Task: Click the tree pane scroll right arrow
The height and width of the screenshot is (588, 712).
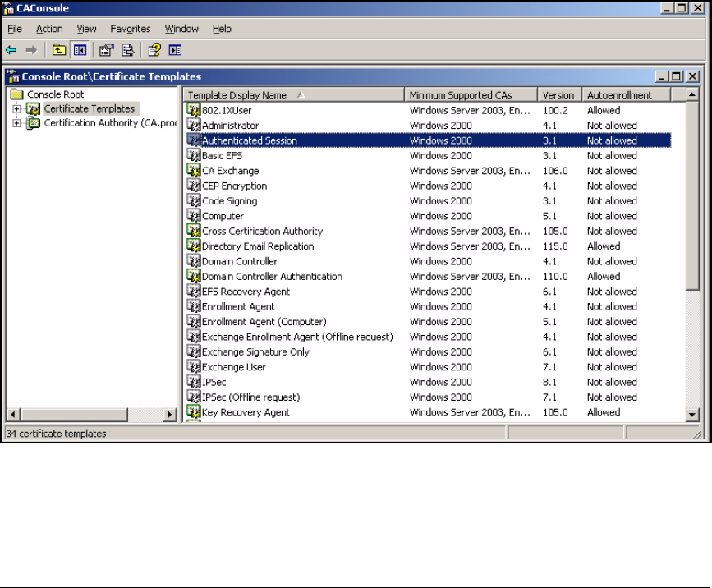Action: pos(170,414)
